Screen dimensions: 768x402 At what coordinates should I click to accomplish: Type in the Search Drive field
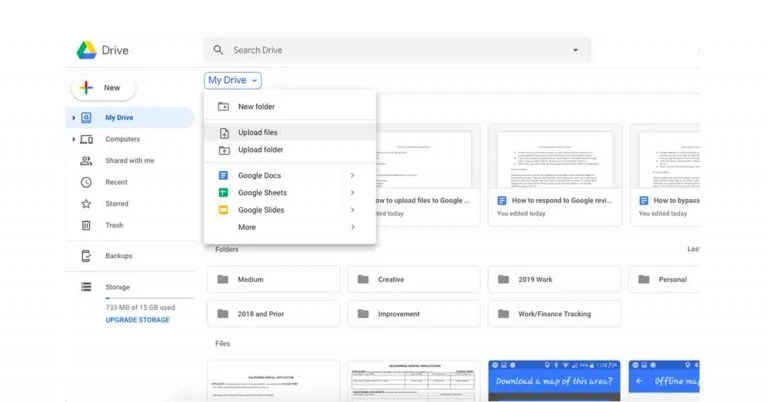point(390,50)
